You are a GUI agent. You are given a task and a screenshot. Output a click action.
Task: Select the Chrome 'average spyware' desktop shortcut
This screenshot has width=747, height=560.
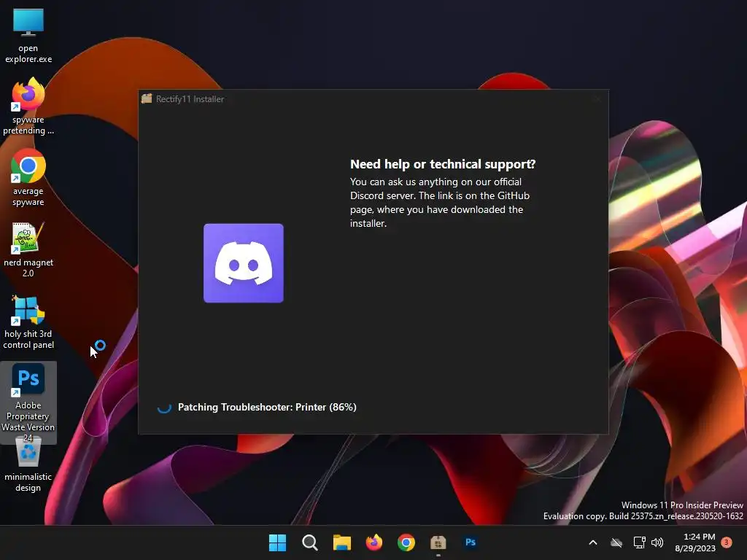coord(28,178)
